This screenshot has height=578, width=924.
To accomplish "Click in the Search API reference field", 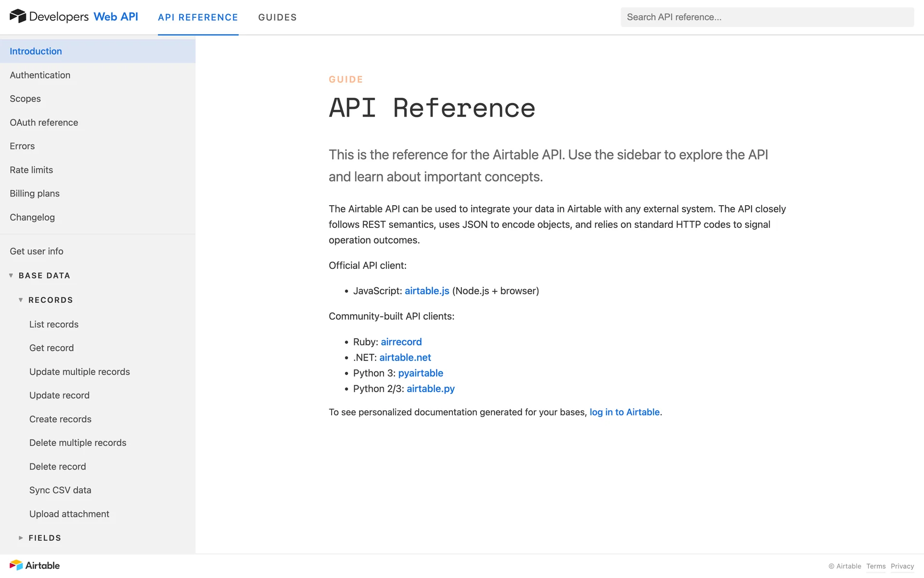I will coord(767,17).
